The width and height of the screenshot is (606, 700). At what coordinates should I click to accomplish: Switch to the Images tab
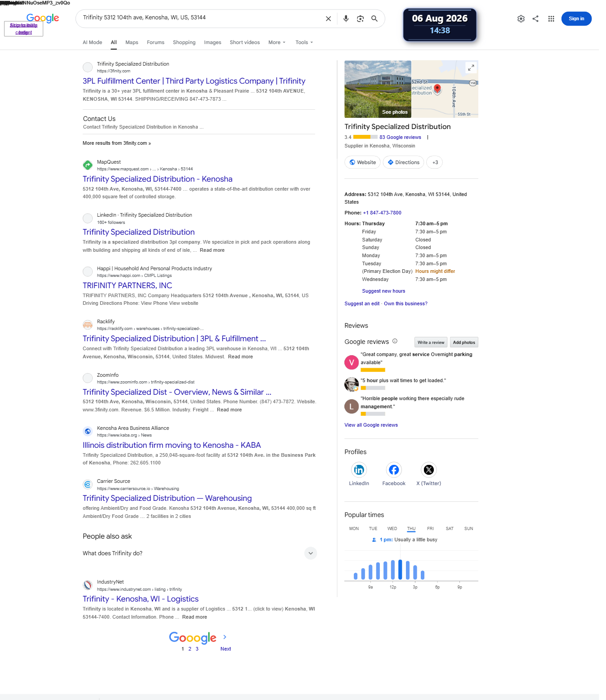click(213, 42)
